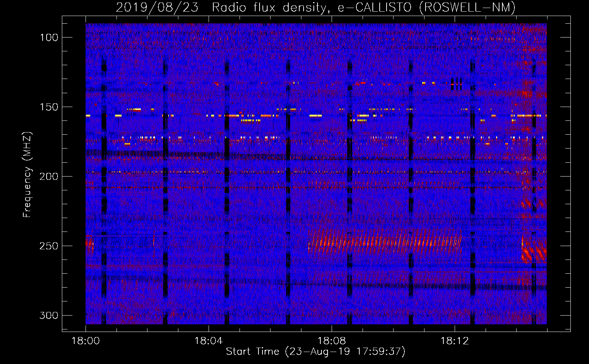Click the plot title "Radio flux density, e-CALLISTO (ROSWELL-NM)"
Screen dimensions: 589x364
coord(364,7)
